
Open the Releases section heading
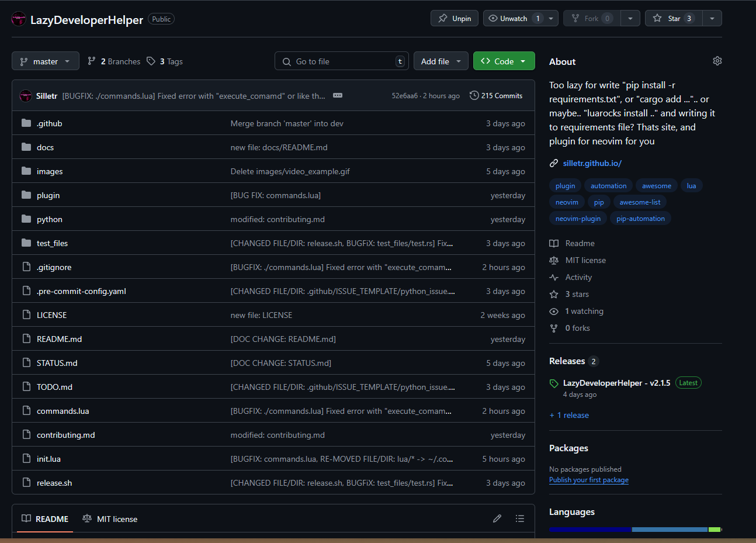(567, 361)
